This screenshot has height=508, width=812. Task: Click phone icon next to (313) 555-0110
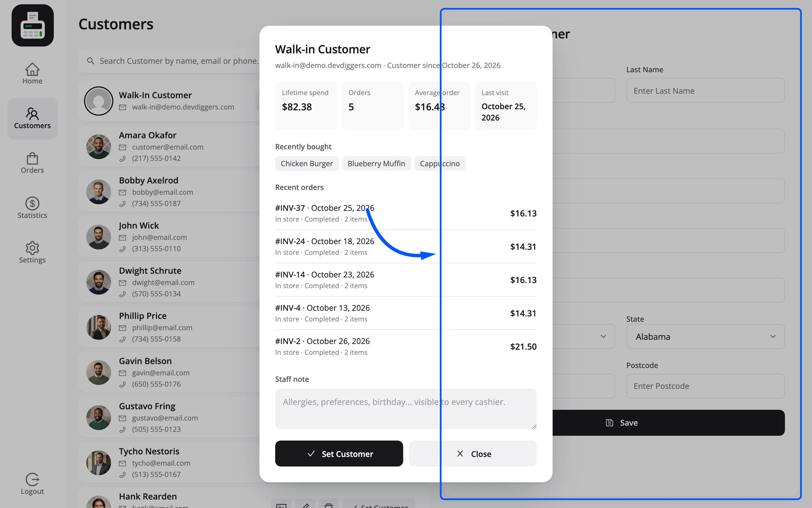(123, 249)
